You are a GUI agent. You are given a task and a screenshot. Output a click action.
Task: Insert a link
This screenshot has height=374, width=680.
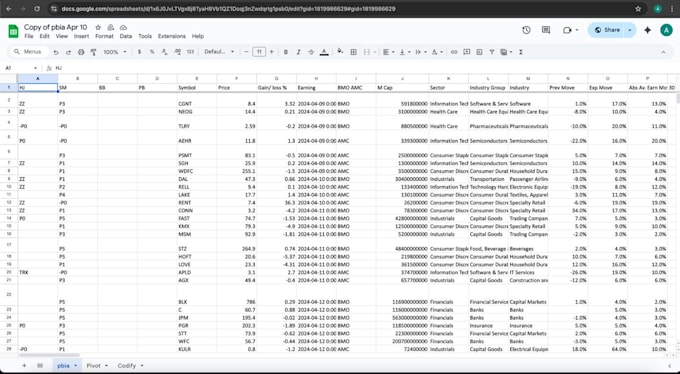[x=454, y=52]
